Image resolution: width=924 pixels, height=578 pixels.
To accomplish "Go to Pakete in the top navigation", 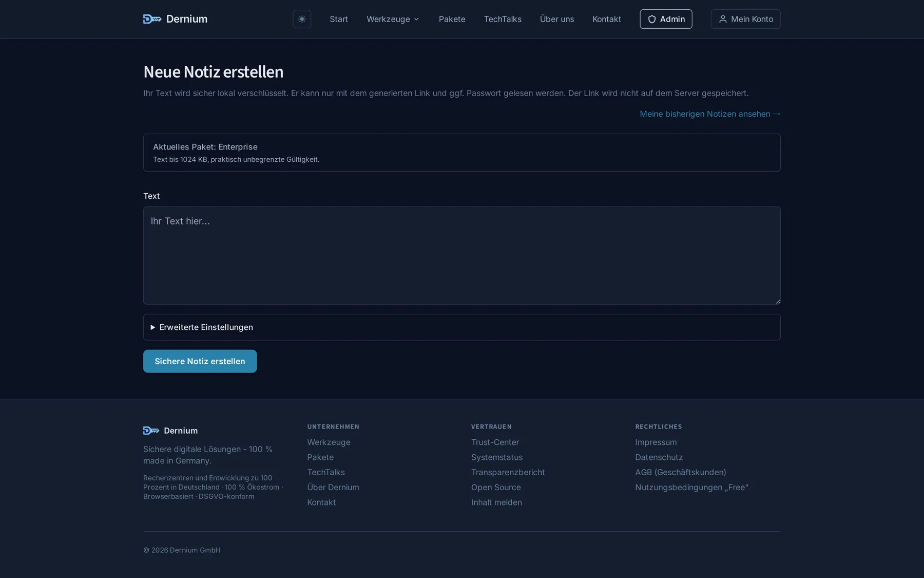I will point(452,19).
